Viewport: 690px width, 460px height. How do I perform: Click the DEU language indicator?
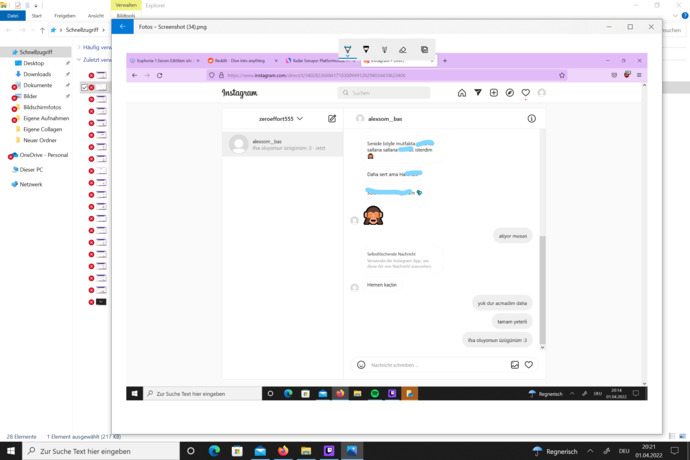click(x=624, y=451)
